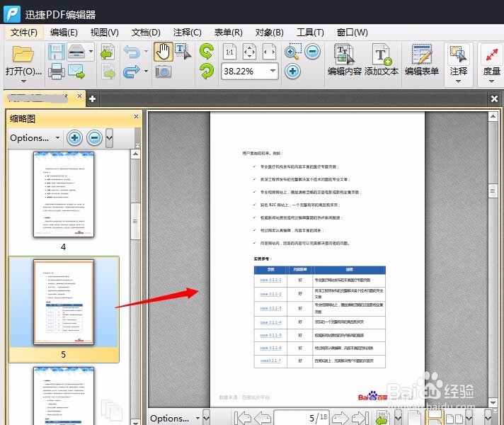Click the send email icon
Screen dimensions: 504x425
click(x=76, y=72)
